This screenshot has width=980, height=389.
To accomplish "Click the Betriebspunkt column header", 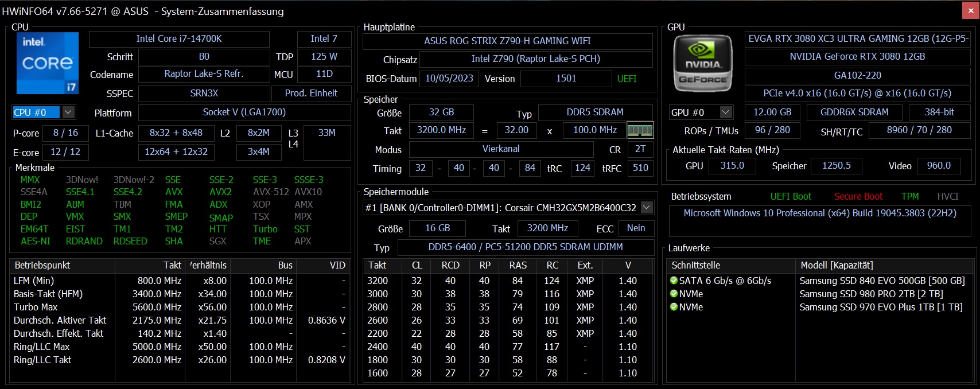I will 62,266.
